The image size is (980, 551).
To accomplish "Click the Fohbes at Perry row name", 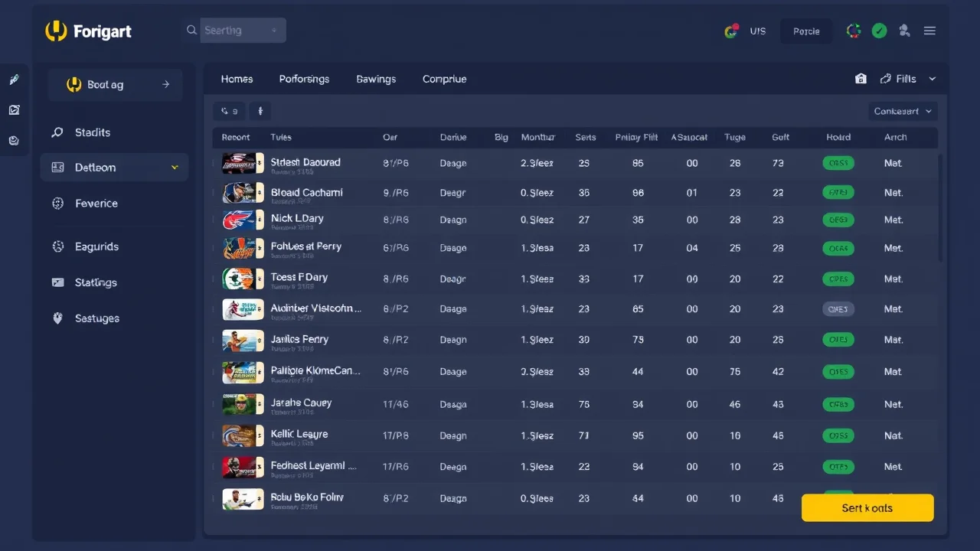I will tap(305, 246).
